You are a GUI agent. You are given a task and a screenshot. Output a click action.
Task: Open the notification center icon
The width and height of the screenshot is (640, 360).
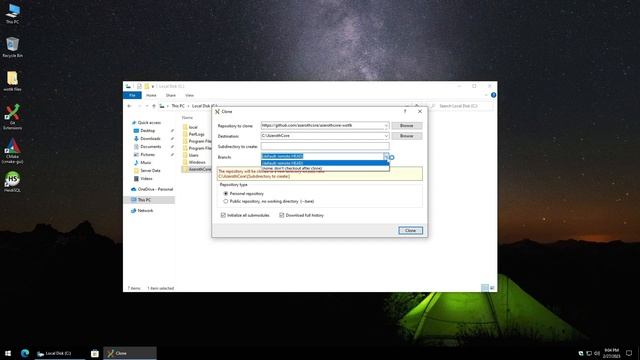pyautogui.click(x=629, y=353)
